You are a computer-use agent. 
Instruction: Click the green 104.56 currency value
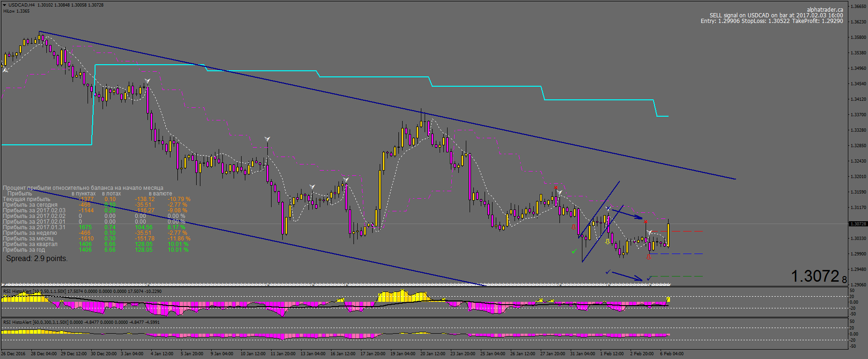point(144,227)
